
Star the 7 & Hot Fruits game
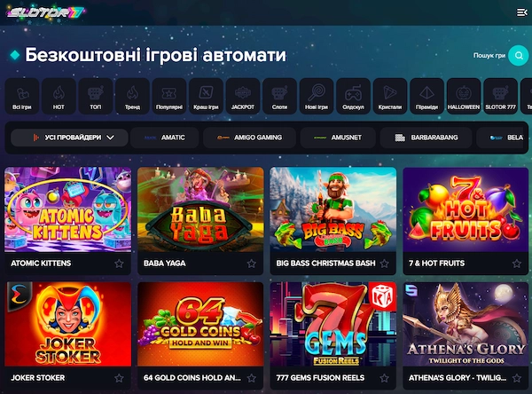click(517, 264)
